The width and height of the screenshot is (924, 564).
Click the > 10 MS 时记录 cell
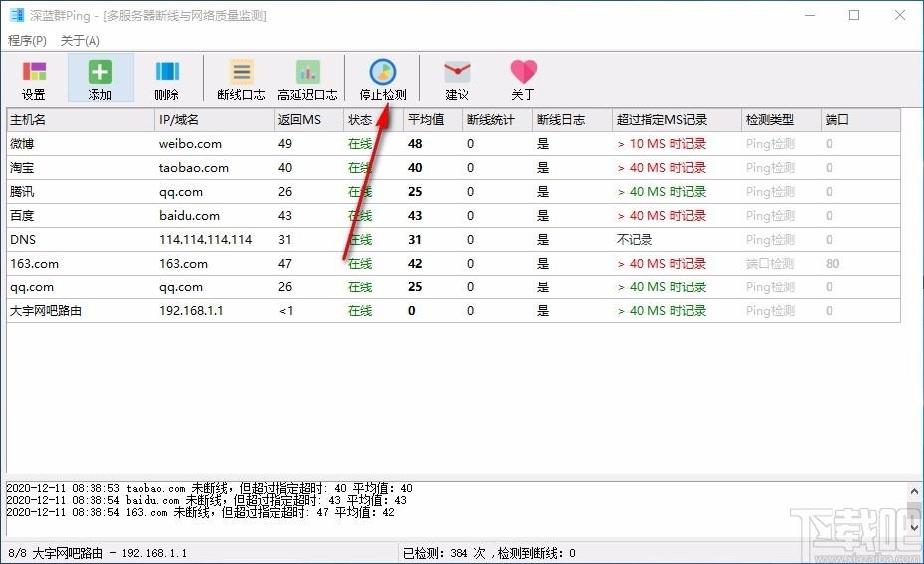click(661, 144)
